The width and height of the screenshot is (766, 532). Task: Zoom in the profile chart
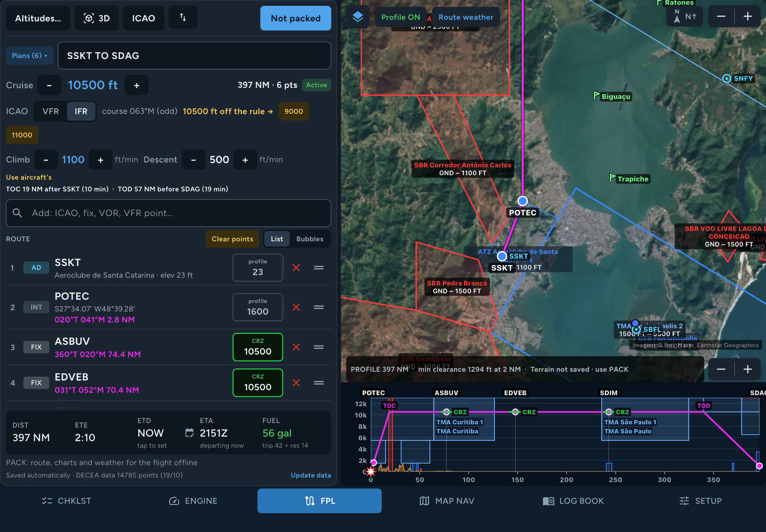pos(747,369)
